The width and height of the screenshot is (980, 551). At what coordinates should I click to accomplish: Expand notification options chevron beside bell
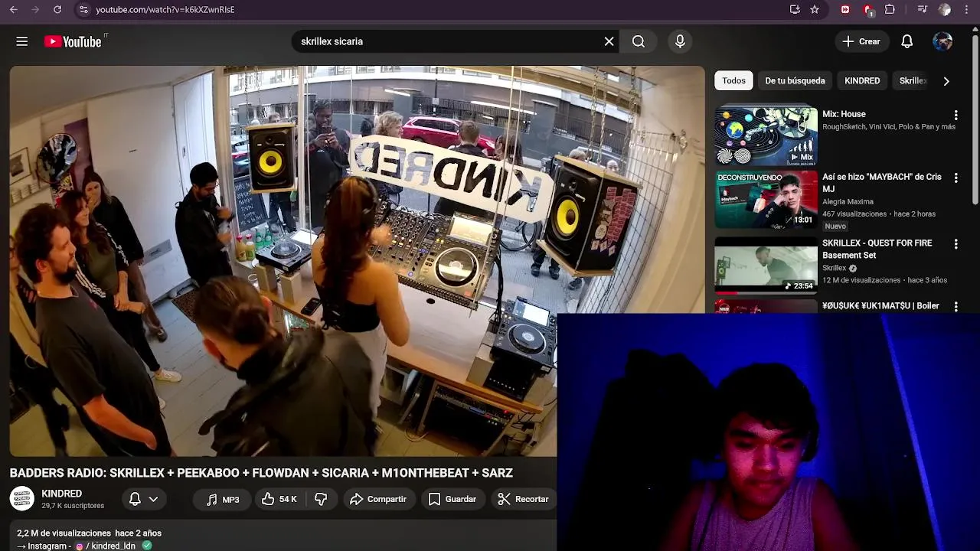[154, 499]
